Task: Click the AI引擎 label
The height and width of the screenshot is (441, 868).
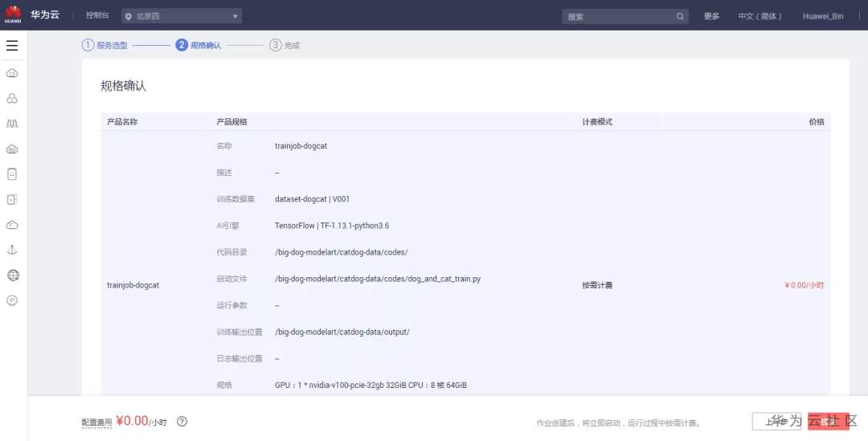Action: [x=227, y=226]
